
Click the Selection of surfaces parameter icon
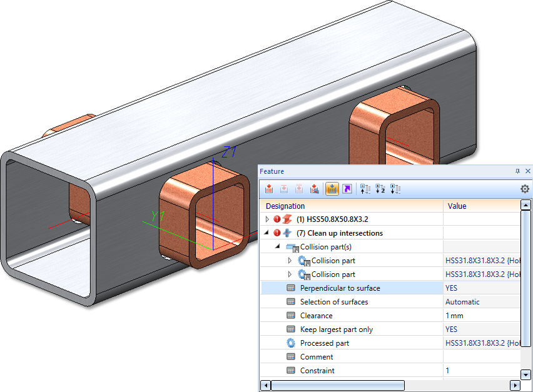291,301
